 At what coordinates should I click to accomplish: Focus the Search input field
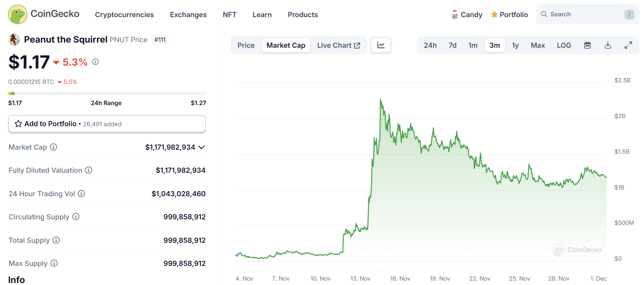pos(588,14)
